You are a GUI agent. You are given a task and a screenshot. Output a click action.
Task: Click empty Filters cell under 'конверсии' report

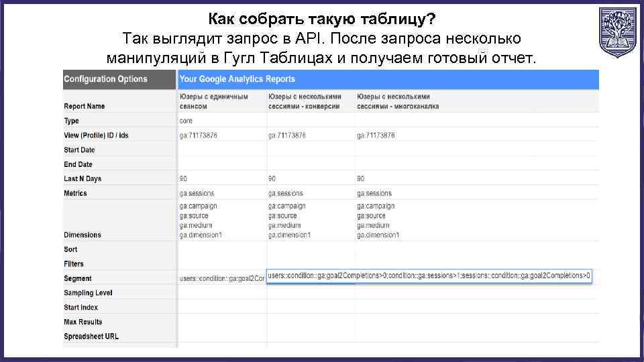click(311, 263)
